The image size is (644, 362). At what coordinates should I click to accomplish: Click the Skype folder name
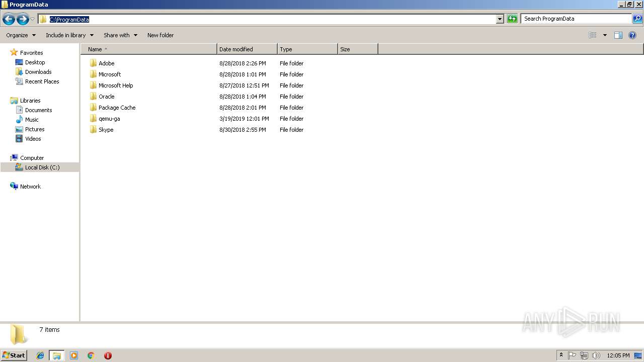pyautogui.click(x=106, y=130)
